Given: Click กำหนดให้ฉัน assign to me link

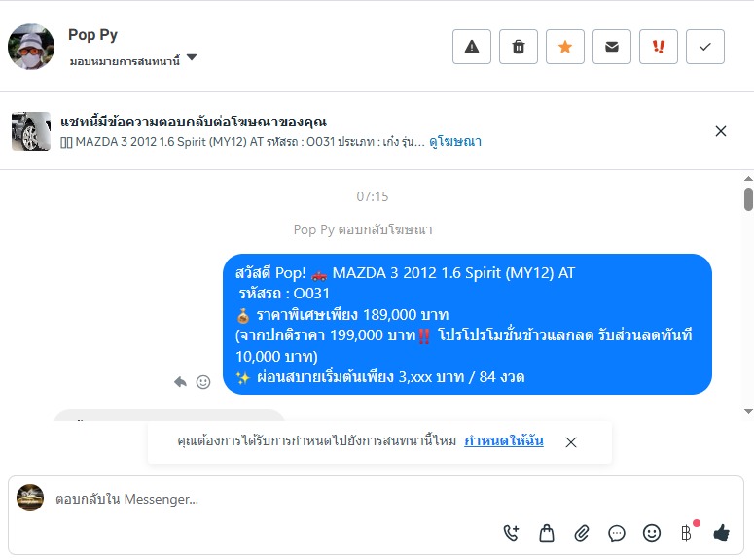Looking at the screenshot, I should point(503,440).
